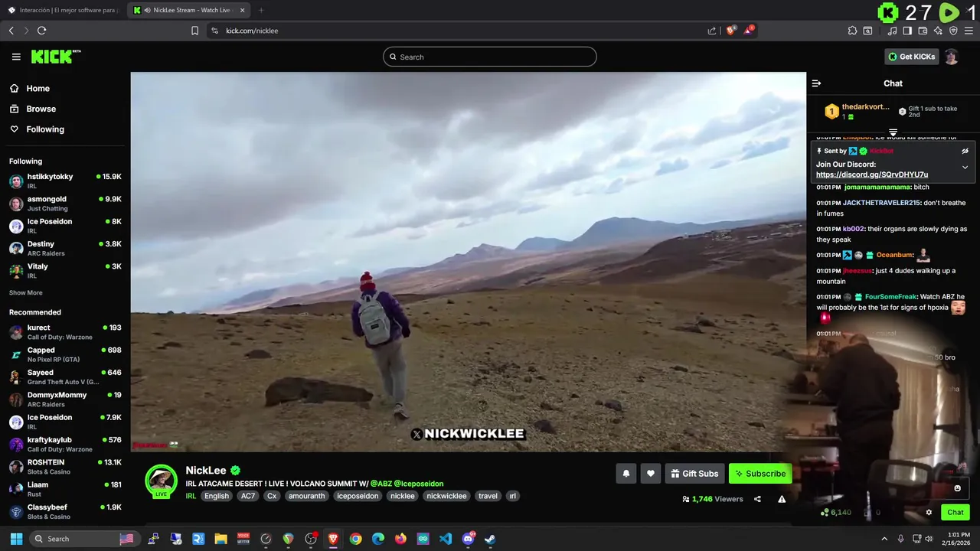Open browser extensions puzzle icon
980x551 pixels.
tap(852, 31)
